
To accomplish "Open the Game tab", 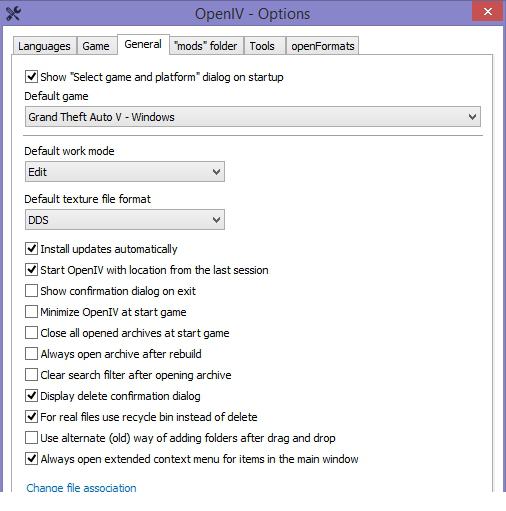I will (x=96, y=46).
